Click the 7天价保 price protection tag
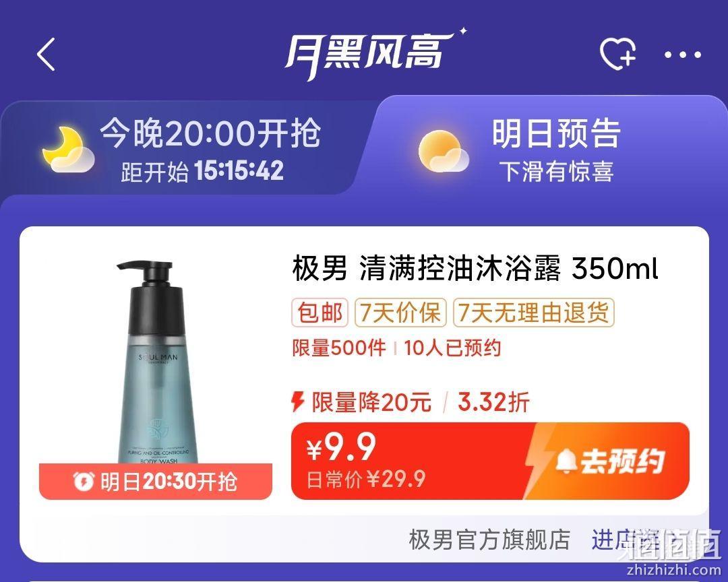Image resolution: width=728 pixels, height=582 pixels. point(400,313)
